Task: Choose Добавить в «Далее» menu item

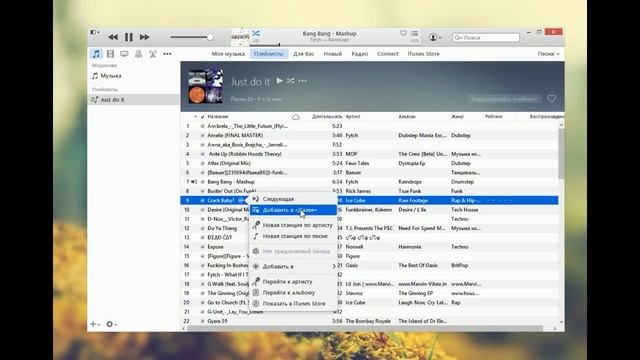Action: coord(293,210)
